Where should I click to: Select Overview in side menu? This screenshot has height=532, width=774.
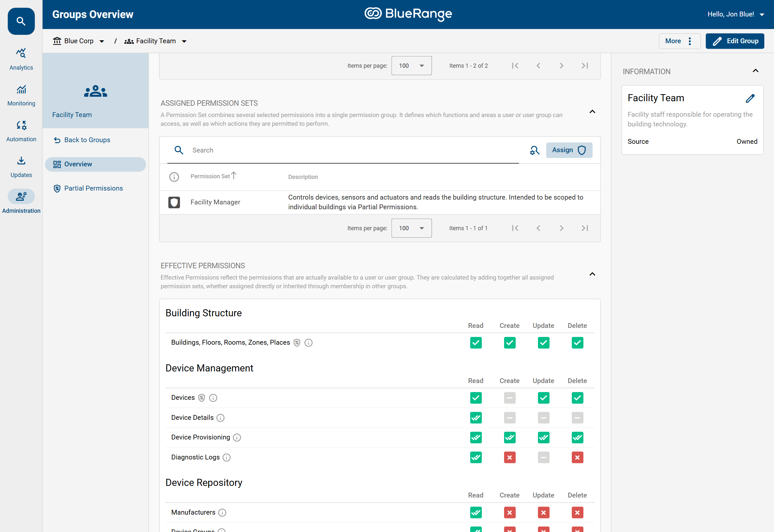coord(95,164)
